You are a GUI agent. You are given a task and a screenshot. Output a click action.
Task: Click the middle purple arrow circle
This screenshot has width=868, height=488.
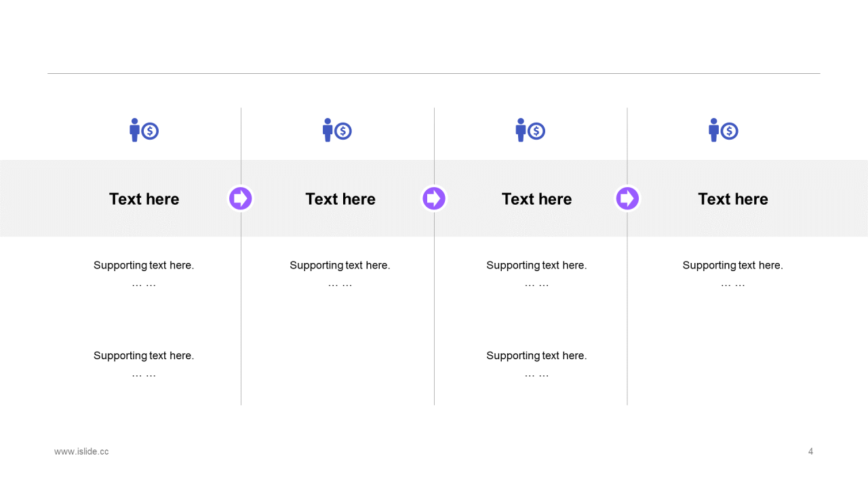[434, 199]
